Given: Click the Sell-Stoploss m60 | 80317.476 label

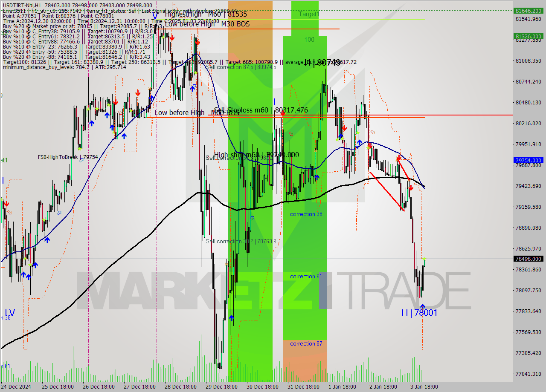Looking at the screenshot, I should click(x=261, y=110).
